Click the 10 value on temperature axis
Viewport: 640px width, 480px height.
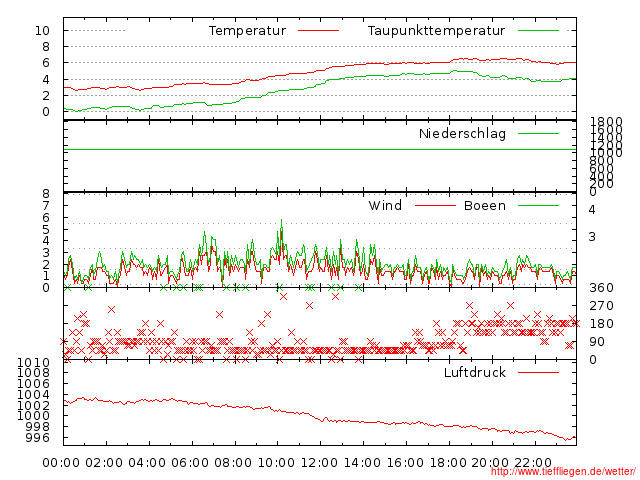point(42,31)
